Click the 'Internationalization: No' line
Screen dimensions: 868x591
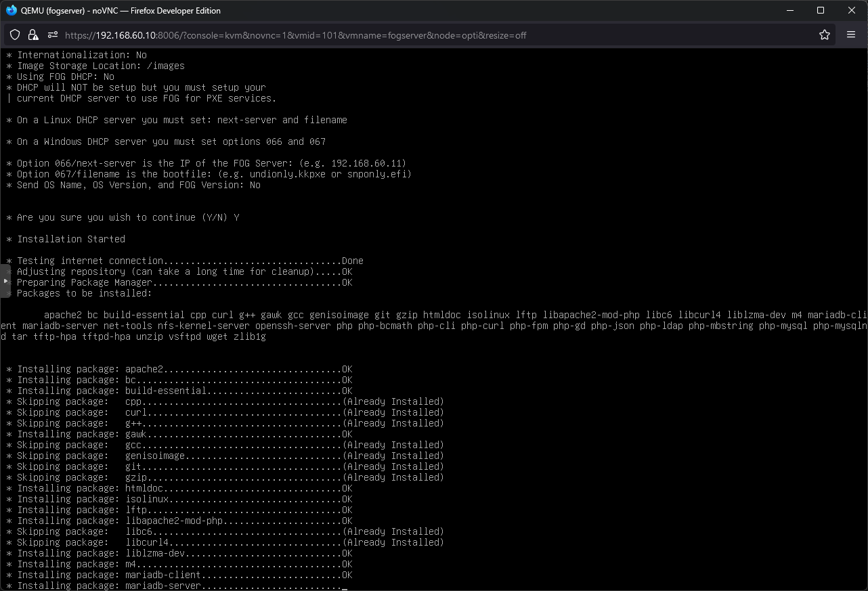pyautogui.click(x=77, y=55)
